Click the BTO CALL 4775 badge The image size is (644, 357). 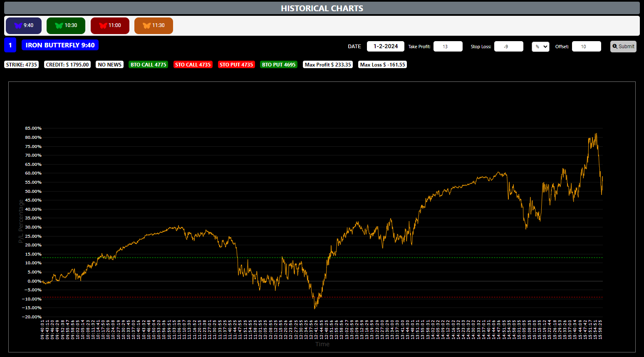click(148, 65)
